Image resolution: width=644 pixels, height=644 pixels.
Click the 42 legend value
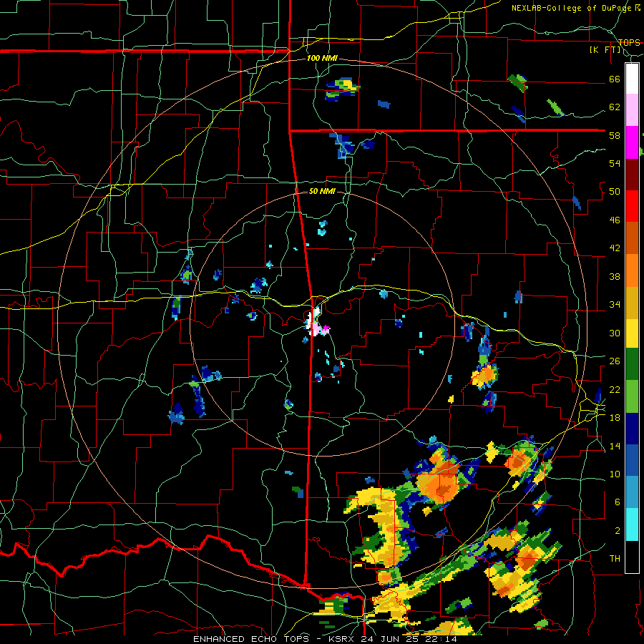[615, 248]
